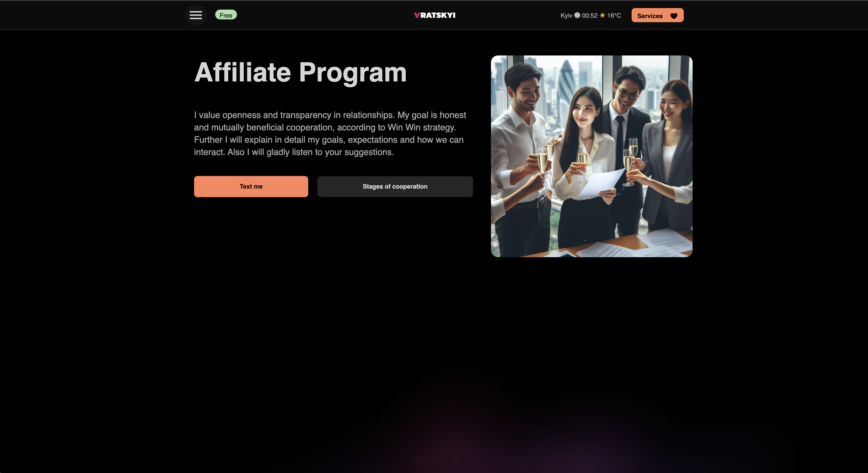Open the hamburger navigation menu
Image resolution: width=868 pixels, height=473 pixels.
point(195,15)
